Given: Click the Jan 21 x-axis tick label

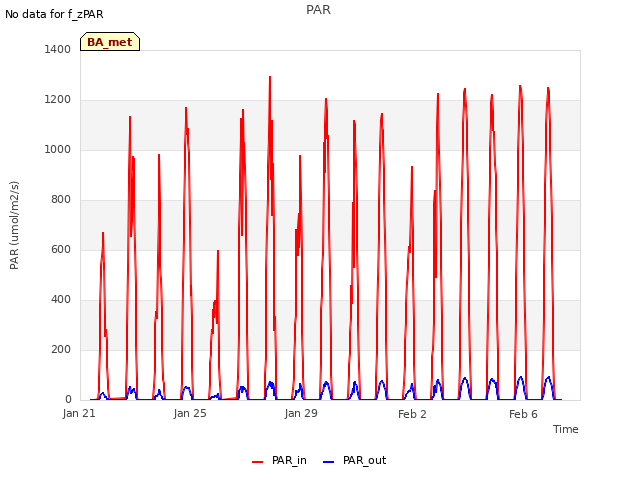Looking at the screenshot, I should (x=79, y=414).
